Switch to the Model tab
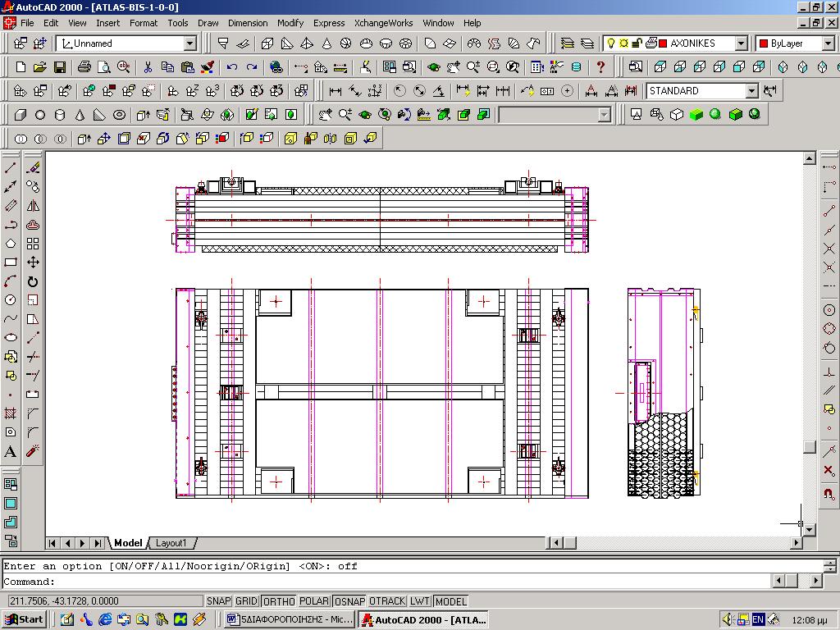Viewport: 840px width, 630px height. pos(128,543)
